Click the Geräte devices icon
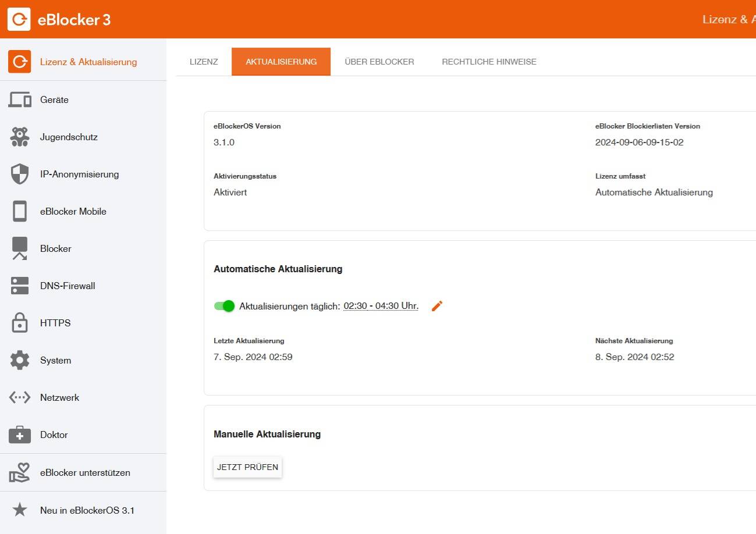This screenshot has height=534, width=756. coord(20,100)
